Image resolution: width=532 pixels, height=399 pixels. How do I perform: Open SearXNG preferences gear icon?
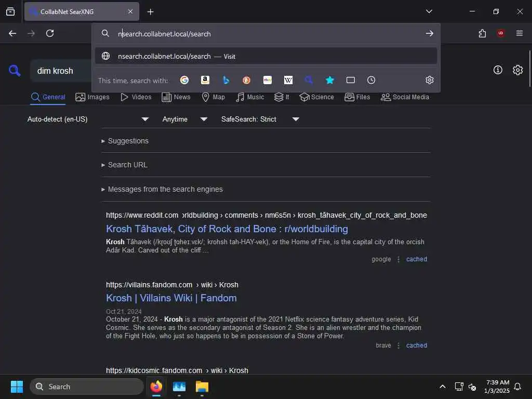[518, 70]
